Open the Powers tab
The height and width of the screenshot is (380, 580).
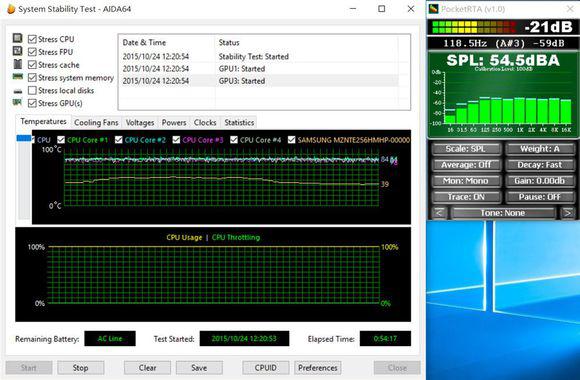click(174, 122)
